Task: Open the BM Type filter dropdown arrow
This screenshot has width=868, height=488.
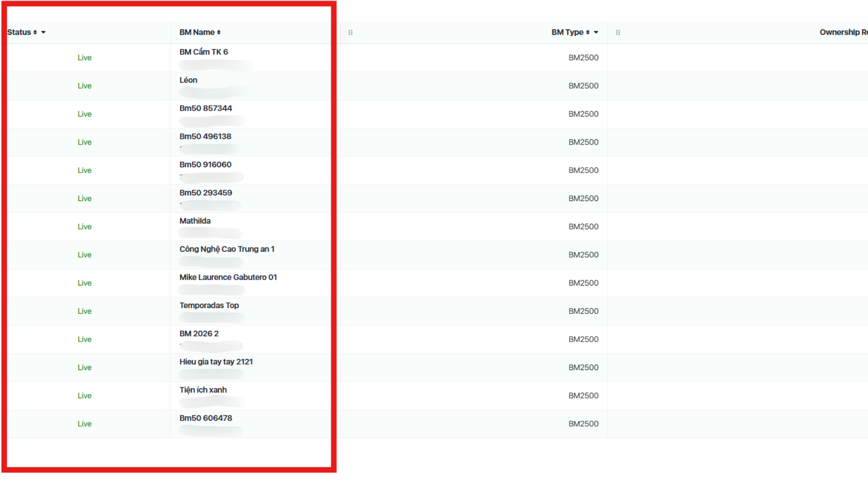Action: (596, 33)
